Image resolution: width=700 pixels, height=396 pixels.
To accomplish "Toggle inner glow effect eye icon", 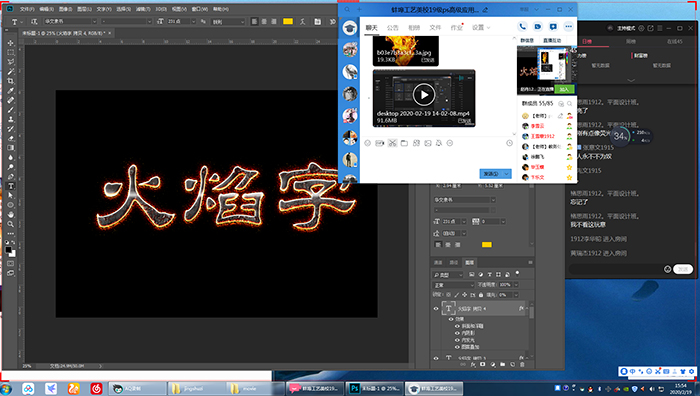I will (x=457, y=340).
